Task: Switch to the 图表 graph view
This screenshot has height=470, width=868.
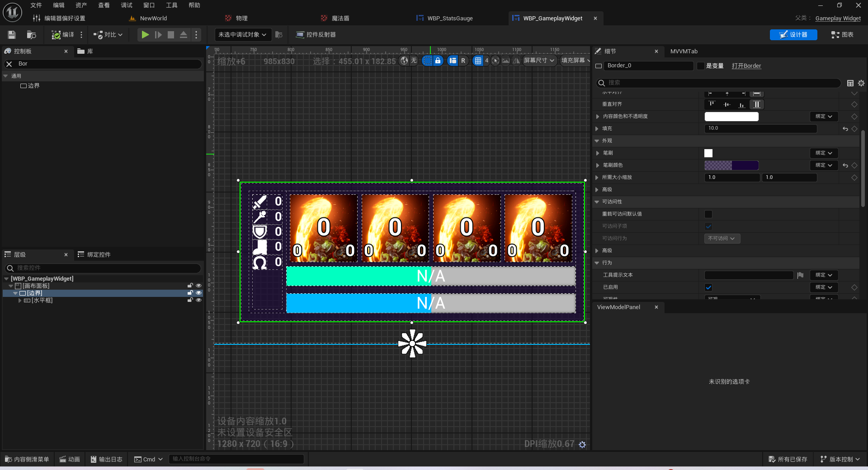Action: (x=842, y=35)
